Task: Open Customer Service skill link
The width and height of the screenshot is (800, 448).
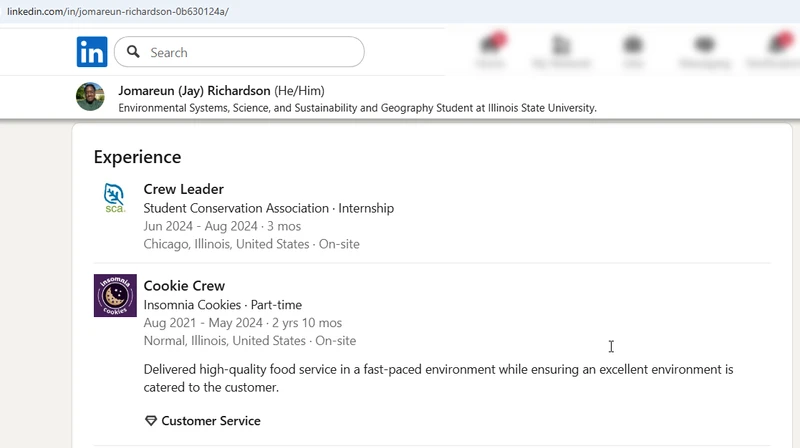Action: 211,421
